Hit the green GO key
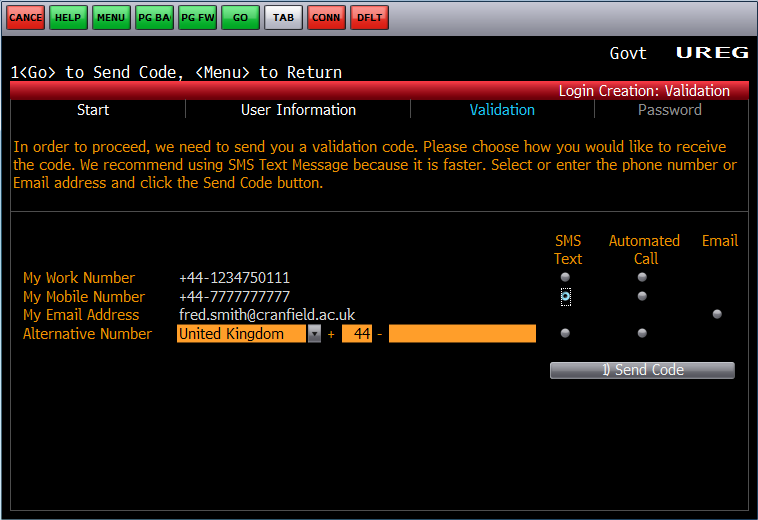Screen dimensions: 758x520 tap(240, 18)
